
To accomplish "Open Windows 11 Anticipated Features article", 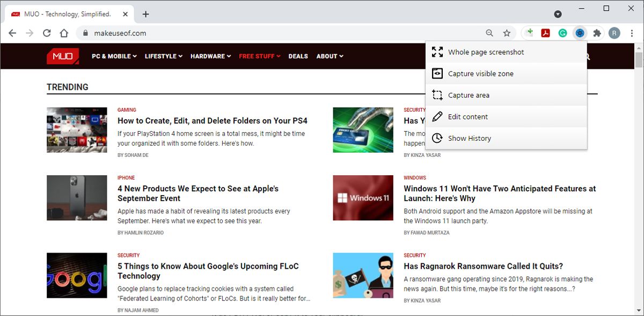I will click(x=500, y=193).
